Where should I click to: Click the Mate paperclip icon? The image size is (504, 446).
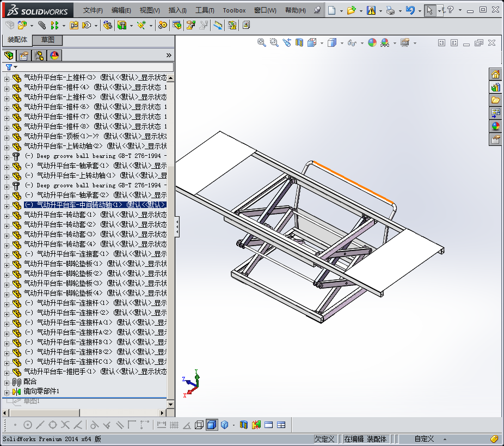42,25
